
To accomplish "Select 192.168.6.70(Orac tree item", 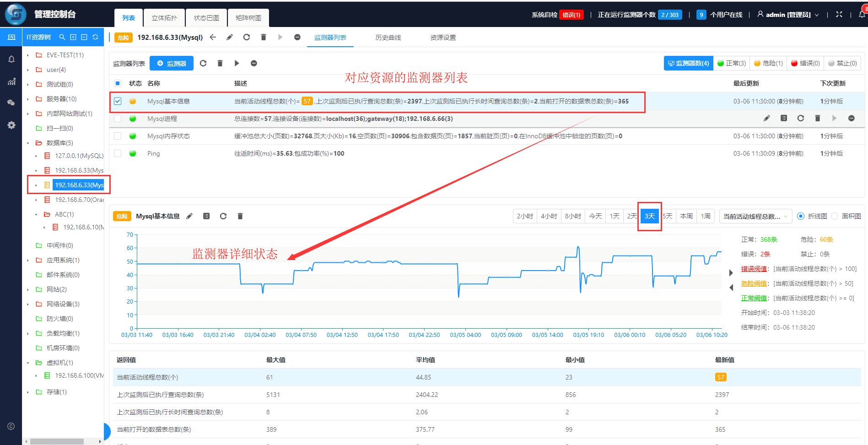I will pyautogui.click(x=79, y=200).
